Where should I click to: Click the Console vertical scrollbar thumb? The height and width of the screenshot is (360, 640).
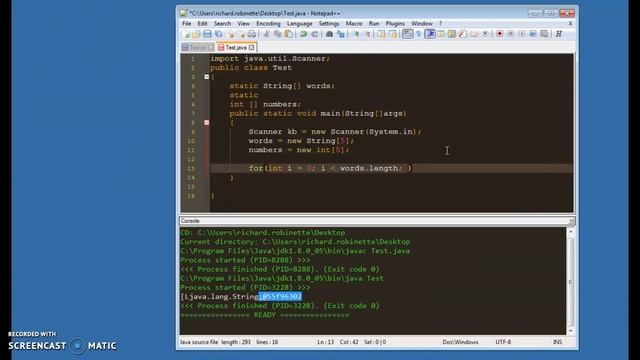tap(570, 281)
